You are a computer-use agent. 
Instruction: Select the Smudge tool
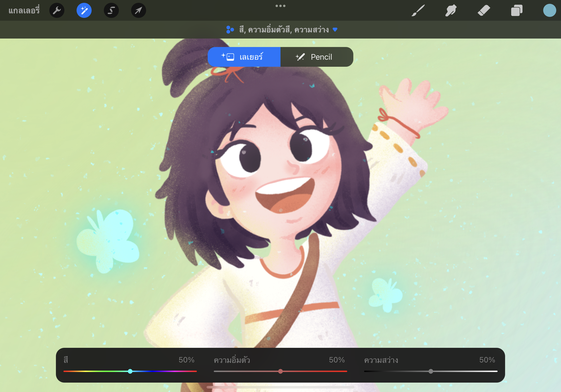(x=451, y=11)
